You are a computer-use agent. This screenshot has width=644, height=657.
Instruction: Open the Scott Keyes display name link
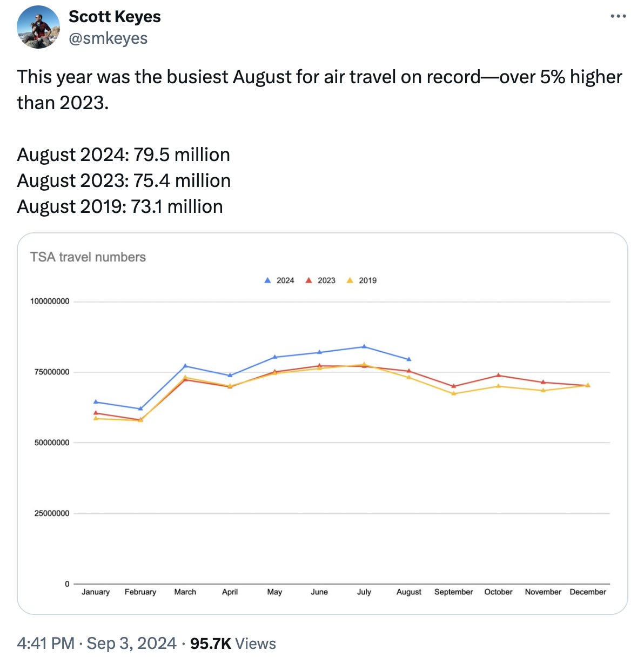[x=115, y=17]
